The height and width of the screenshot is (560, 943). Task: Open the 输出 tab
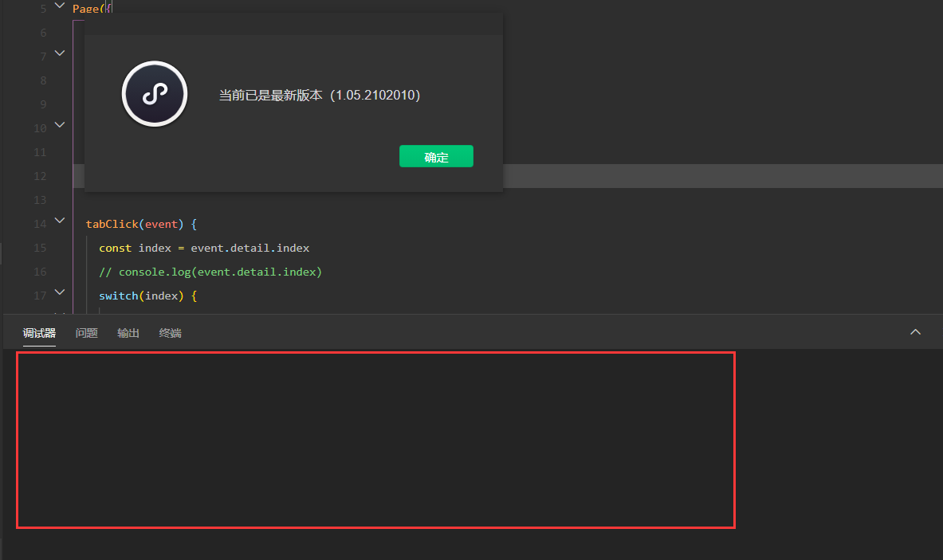[128, 333]
